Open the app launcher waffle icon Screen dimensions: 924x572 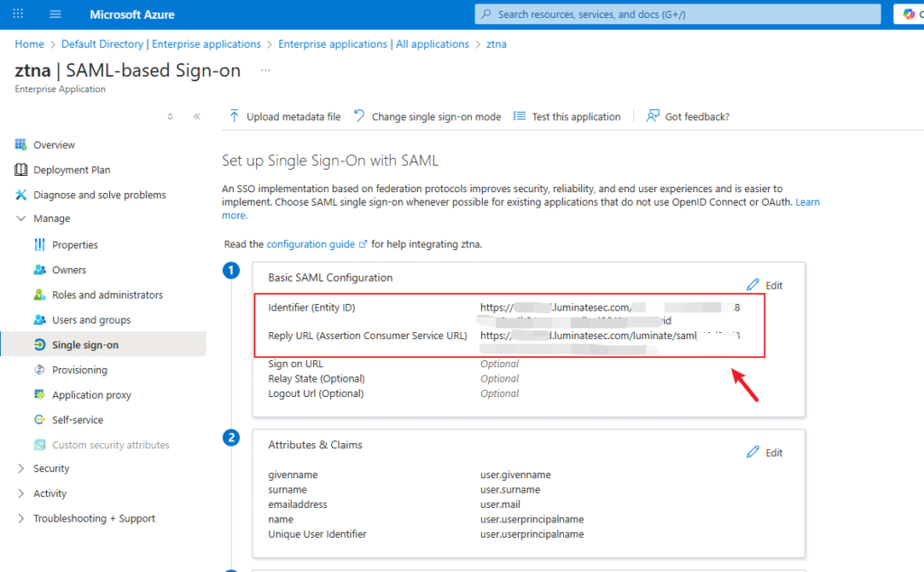tap(19, 14)
